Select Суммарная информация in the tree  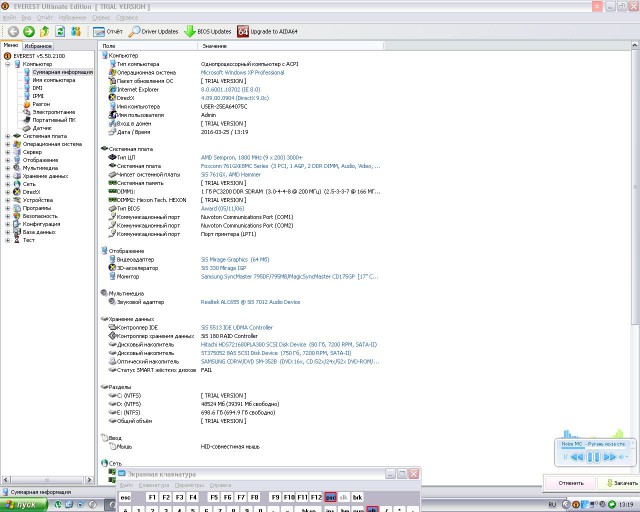(63, 72)
